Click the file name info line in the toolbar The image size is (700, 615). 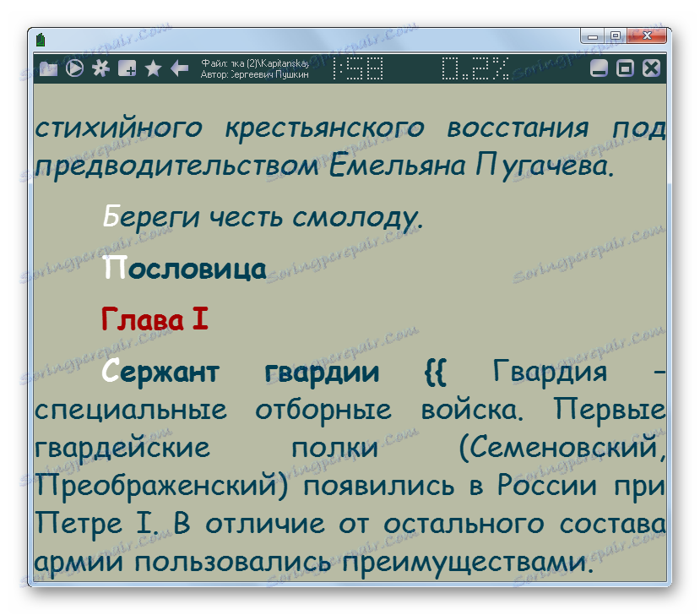pos(255,63)
